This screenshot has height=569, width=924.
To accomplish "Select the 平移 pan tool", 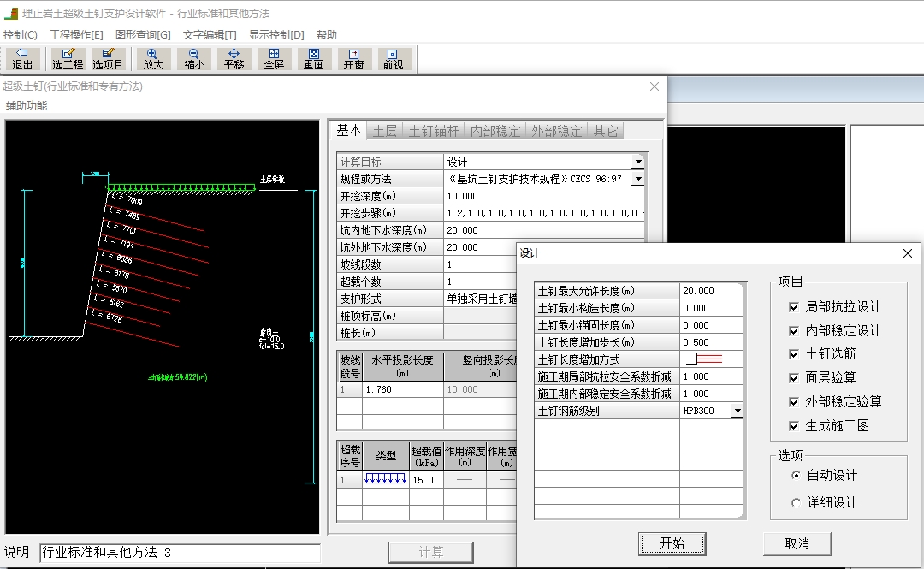I will 234,58.
